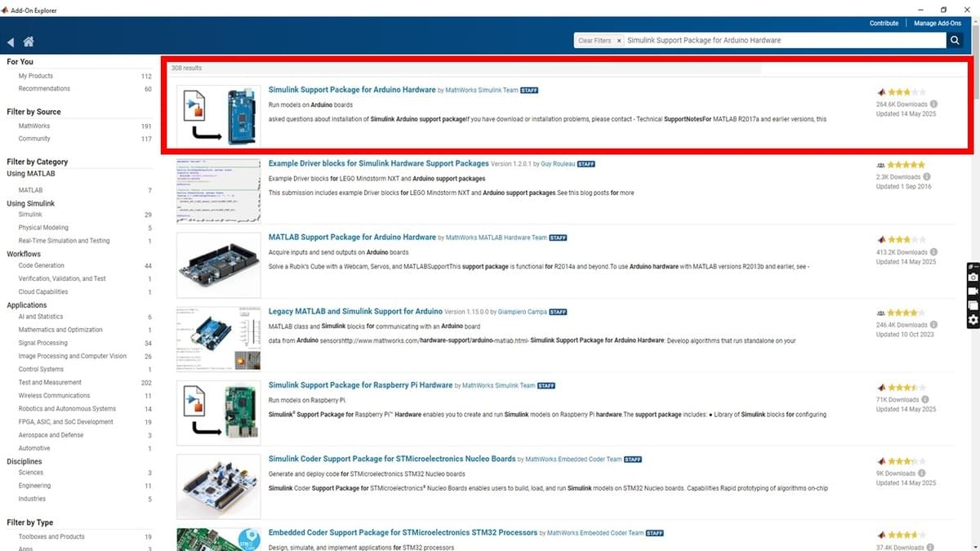Image resolution: width=980 pixels, height=551 pixels.
Task: Show download info icon beside 246.4K Downloads
Action: click(933, 325)
